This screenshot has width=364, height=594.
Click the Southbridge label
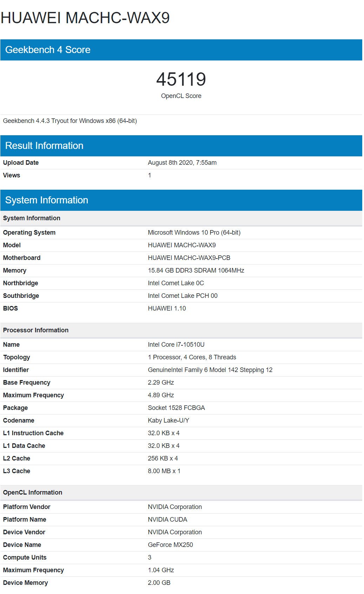click(x=21, y=296)
